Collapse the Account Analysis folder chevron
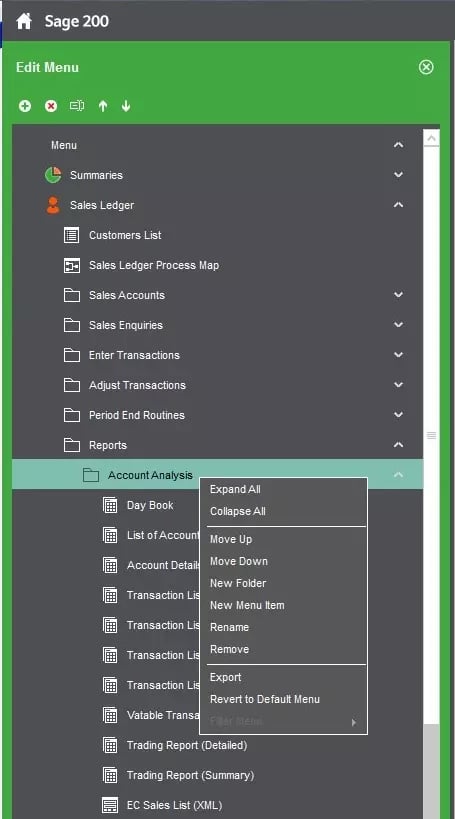The image size is (455, 819). pos(398,475)
